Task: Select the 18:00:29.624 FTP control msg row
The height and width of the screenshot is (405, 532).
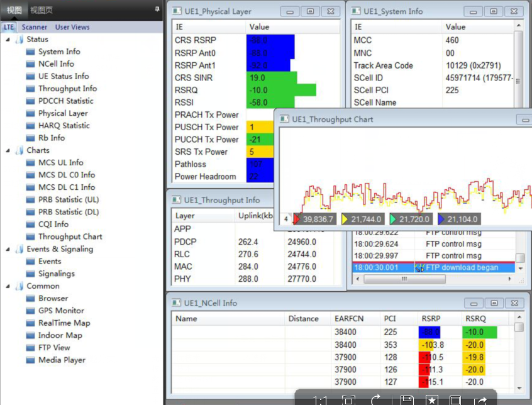Action: [x=434, y=244]
